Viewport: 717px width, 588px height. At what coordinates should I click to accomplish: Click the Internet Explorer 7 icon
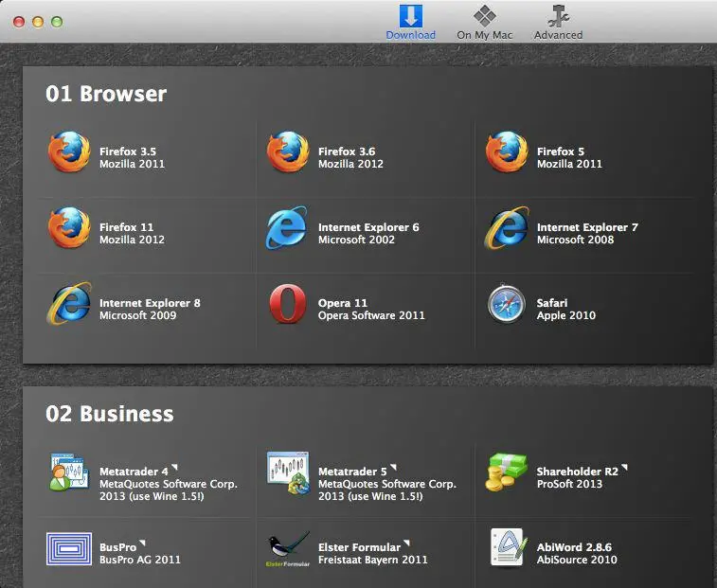pyautogui.click(x=507, y=227)
